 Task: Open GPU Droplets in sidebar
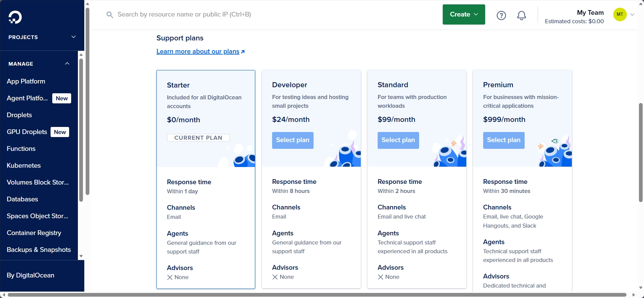pos(27,132)
